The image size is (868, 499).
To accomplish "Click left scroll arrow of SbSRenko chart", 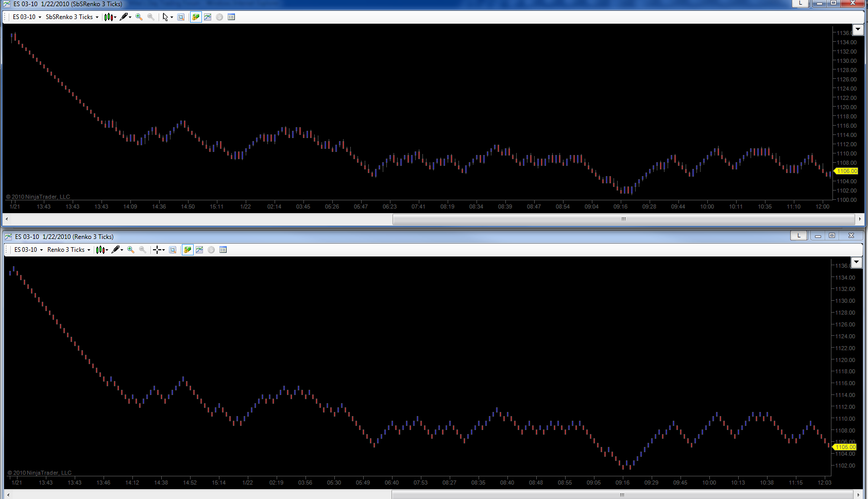I will 6,219.
